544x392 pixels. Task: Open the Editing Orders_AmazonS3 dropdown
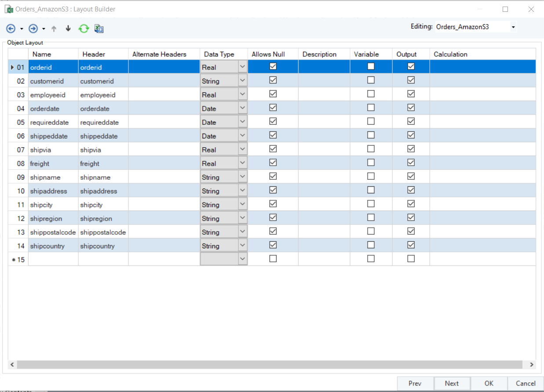coord(513,27)
